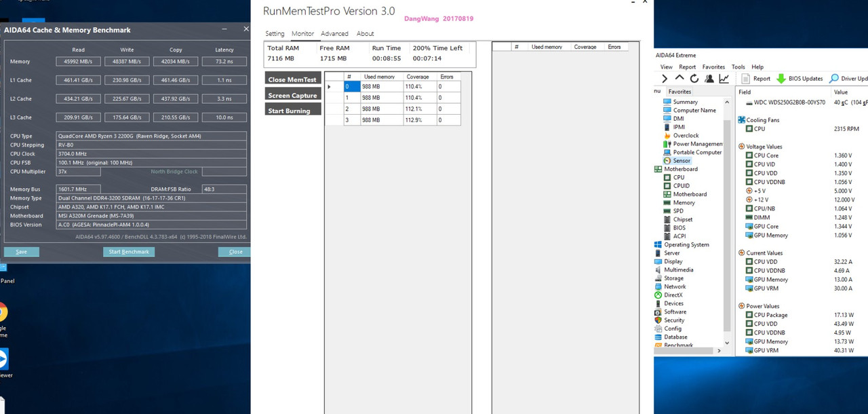Select the Chipset tree item
This screenshot has height=414, width=868.
click(677, 219)
